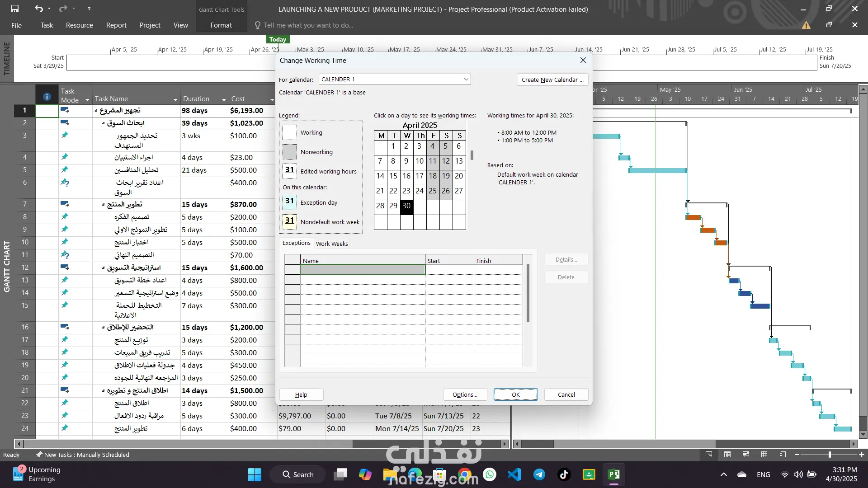Click the Undo arrow icon
Viewport: 868px width, 488px height.
coord(39,9)
